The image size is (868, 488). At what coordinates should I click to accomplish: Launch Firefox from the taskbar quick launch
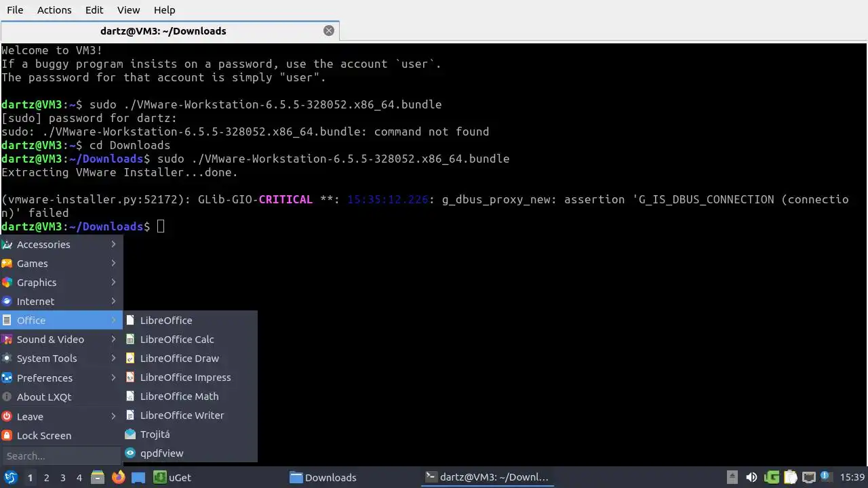click(x=118, y=477)
